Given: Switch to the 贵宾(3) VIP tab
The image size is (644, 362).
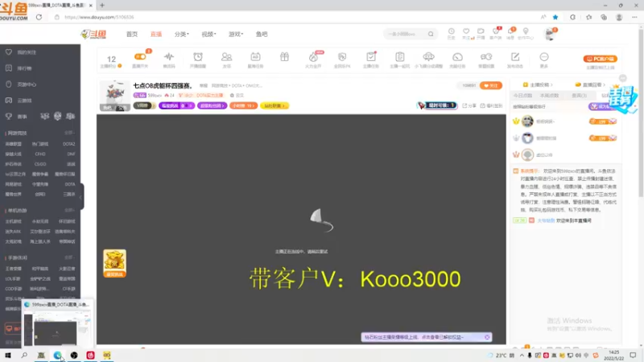Looking at the screenshot, I should (x=579, y=95).
